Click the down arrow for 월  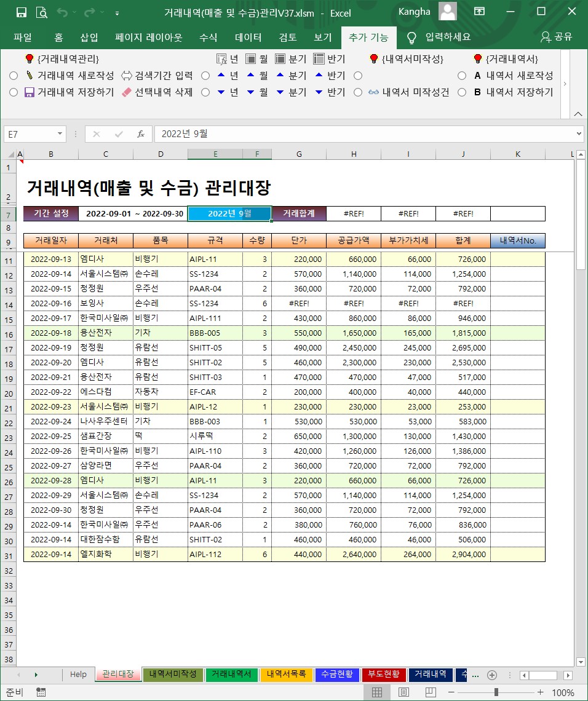[x=251, y=92]
